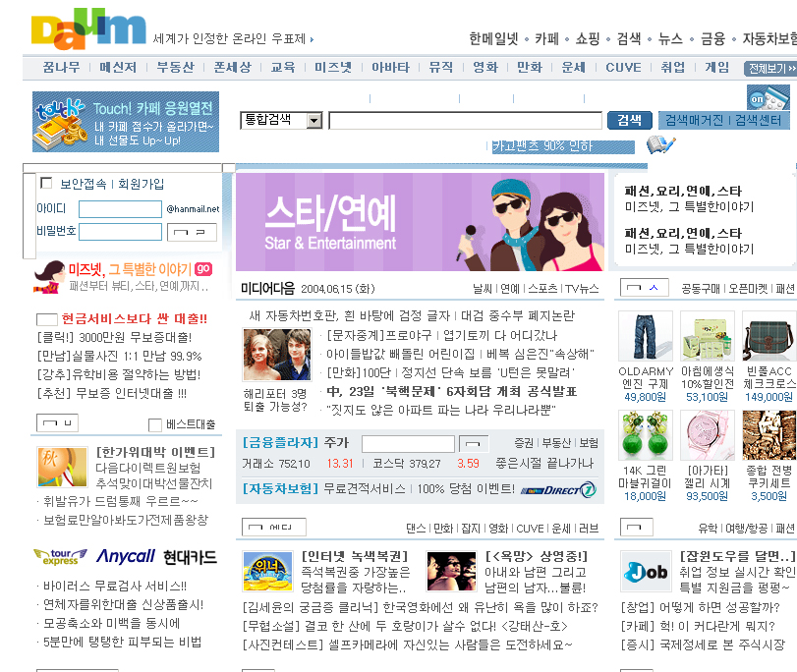Open the 자동차보험 link
The height and width of the screenshot is (672, 797).
[281, 489]
